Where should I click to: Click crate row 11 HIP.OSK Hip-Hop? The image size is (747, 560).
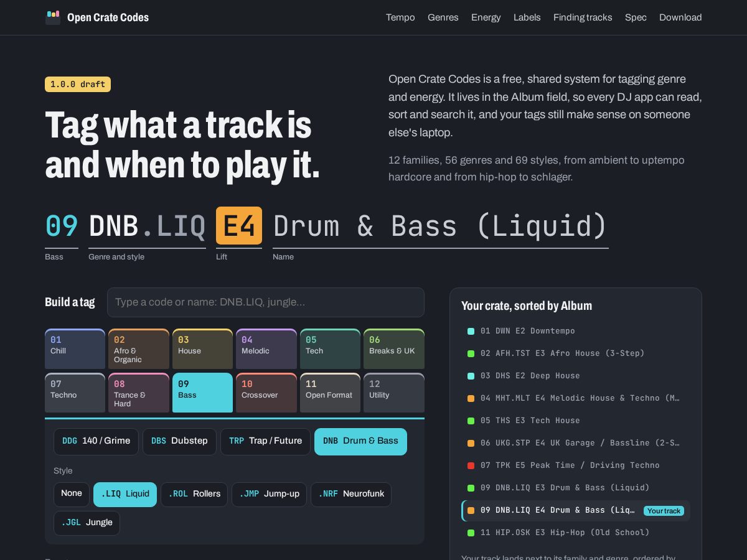point(576,533)
